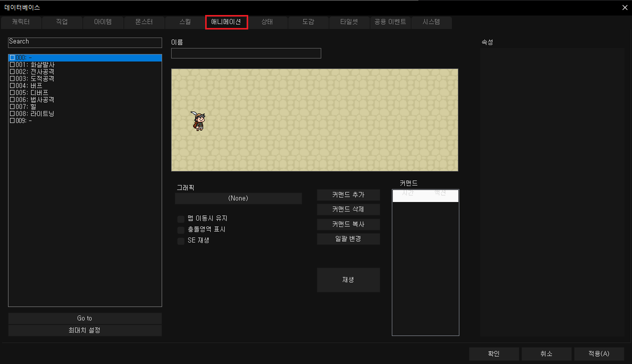The width and height of the screenshot is (632, 364).
Task: Close the 데이터베이스 window
Action: click(x=624, y=7)
